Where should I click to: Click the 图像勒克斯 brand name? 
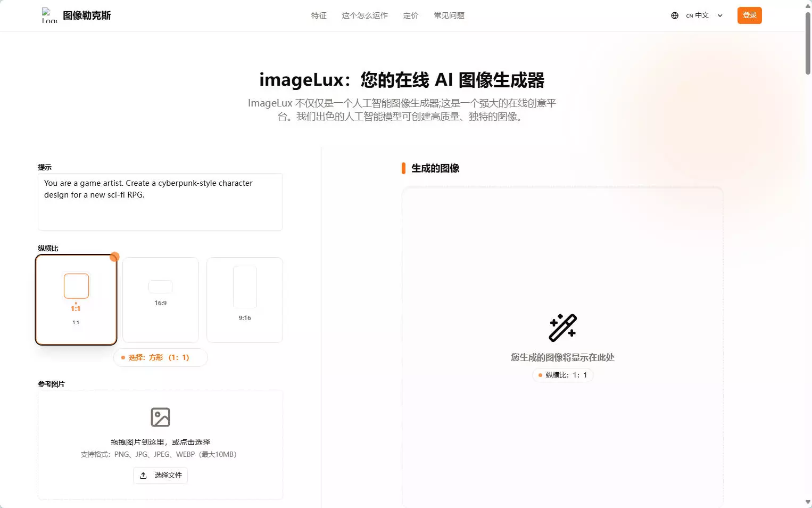[x=87, y=15]
